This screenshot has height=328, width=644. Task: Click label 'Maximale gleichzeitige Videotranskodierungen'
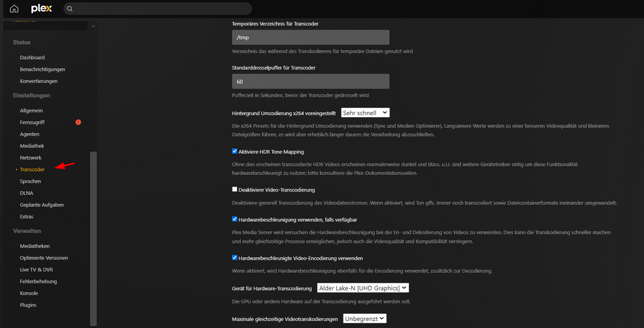pos(285,319)
